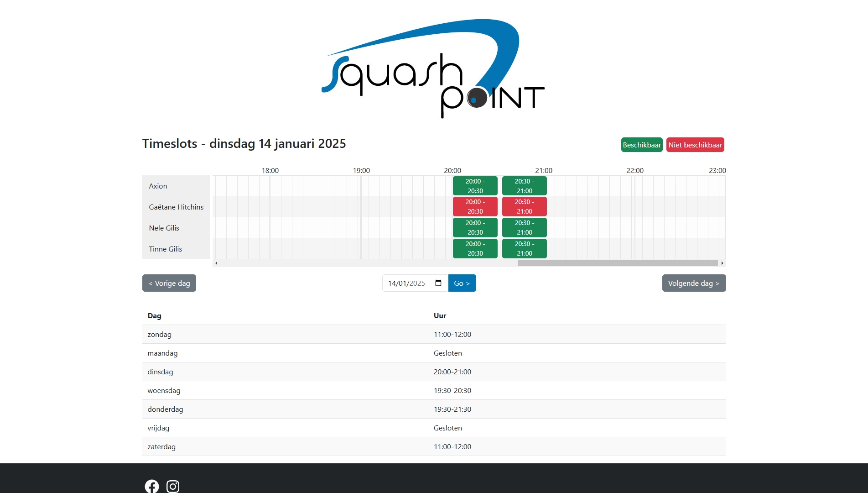This screenshot has height=493, width=868.
Task: Click the Squash Point logo
Action: [x=433, y=68]
